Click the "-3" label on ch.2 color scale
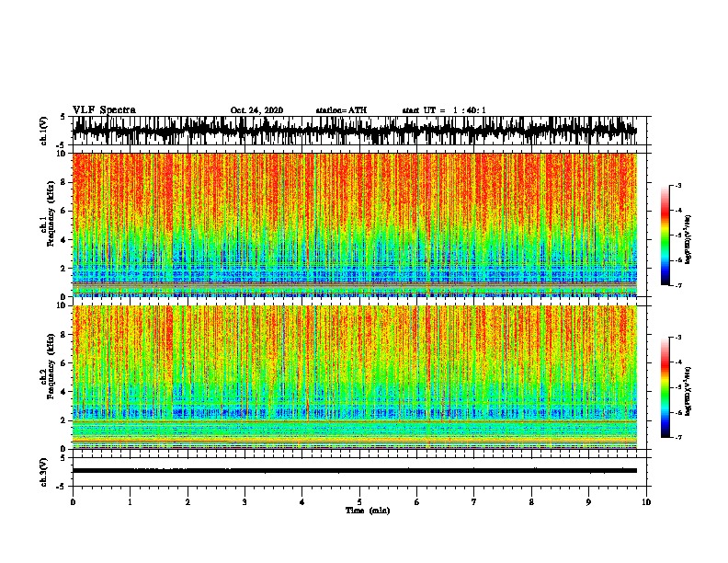Viewport: 728px width, 563px height. [x=677, y=337]
